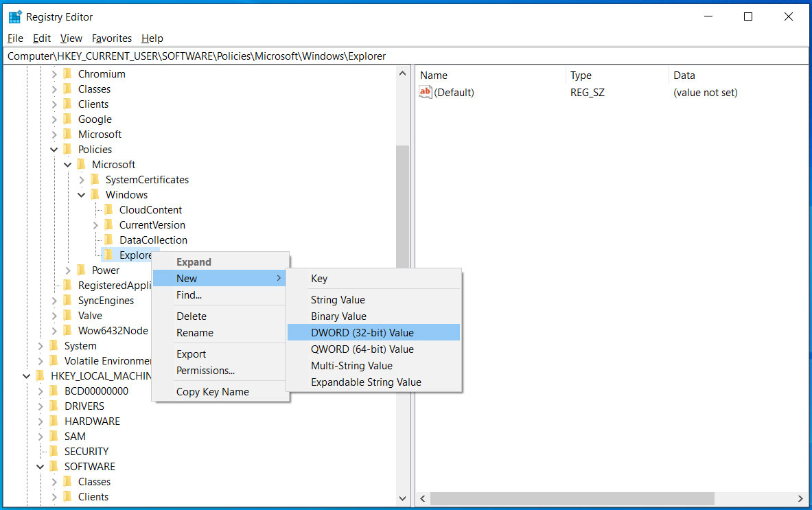Viewport: 812px width, 510px height.
Task: Select Copy Key Name option
Action: (211, 391)
